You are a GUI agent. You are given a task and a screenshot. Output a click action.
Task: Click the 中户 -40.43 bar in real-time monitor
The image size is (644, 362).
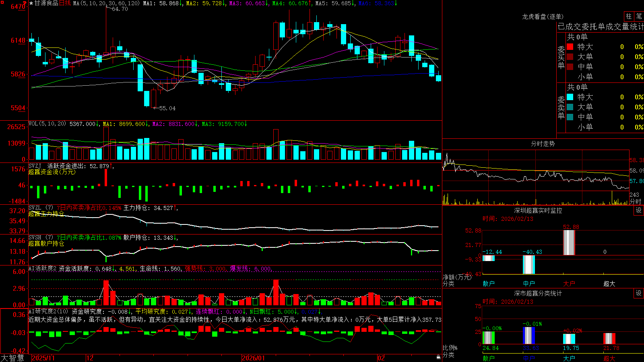528,265
